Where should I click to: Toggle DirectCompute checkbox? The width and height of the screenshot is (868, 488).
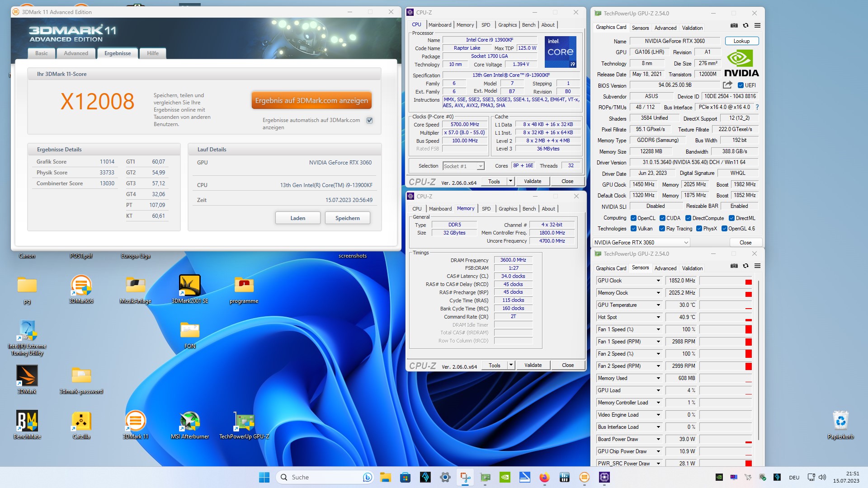click(x=689, y=218)
